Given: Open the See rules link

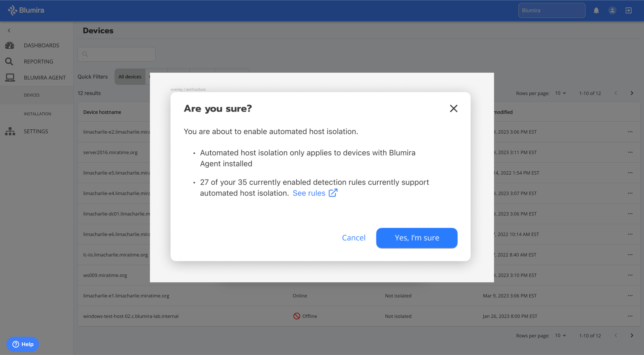Looking at the screenshot, I should pyautogui.click(x=309, y=193).
